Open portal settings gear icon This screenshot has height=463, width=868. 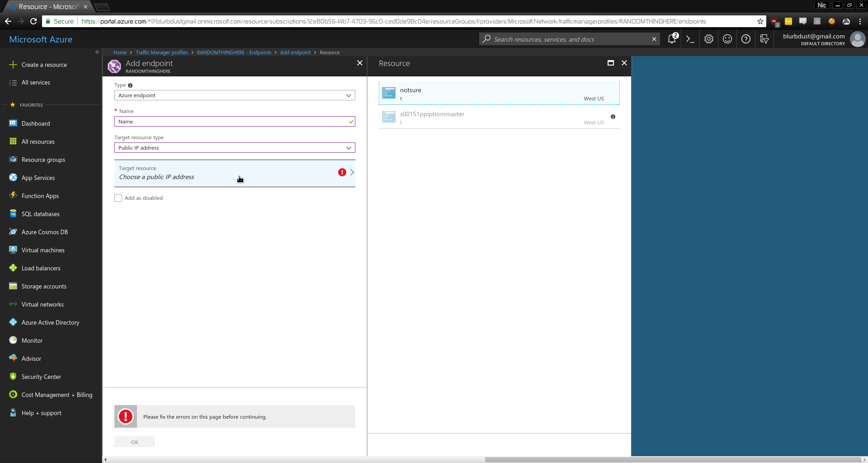(709, 39)
